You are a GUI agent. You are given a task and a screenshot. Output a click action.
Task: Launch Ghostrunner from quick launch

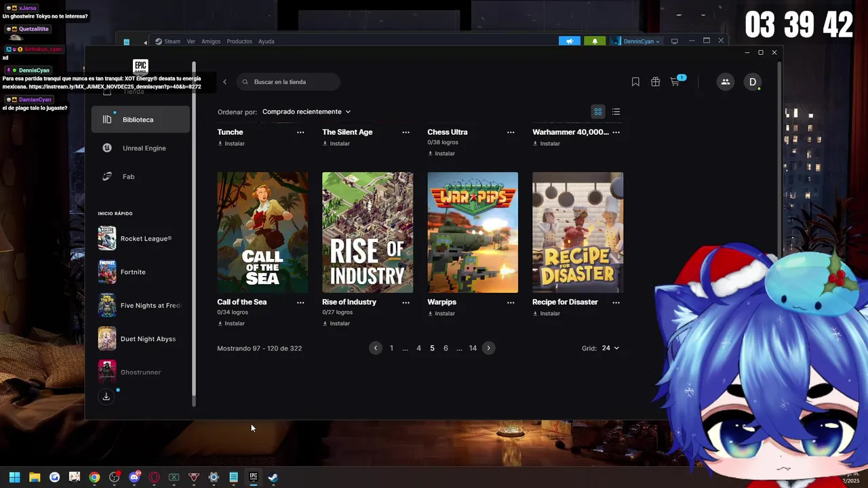[x=140, y=372]
